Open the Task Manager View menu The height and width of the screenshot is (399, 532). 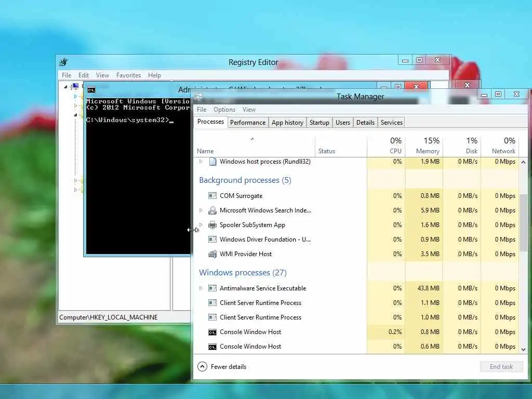pyautogui.click(x=249, y=110)
